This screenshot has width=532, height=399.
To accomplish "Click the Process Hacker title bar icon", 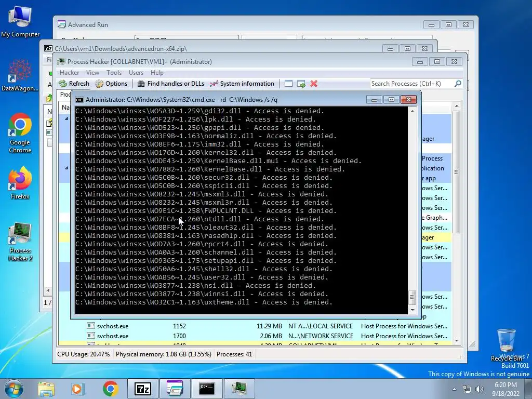I will point(61,61).
